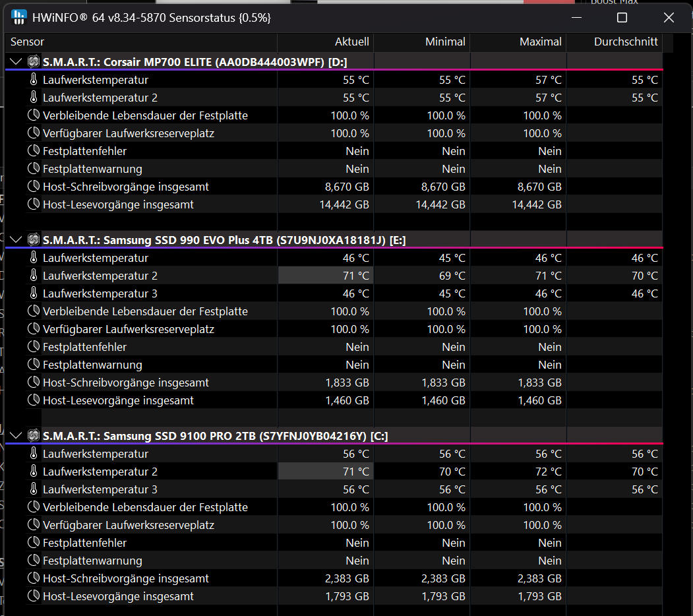Click the Durchschnitt column header
693x616 pixels.
[615, 42]
